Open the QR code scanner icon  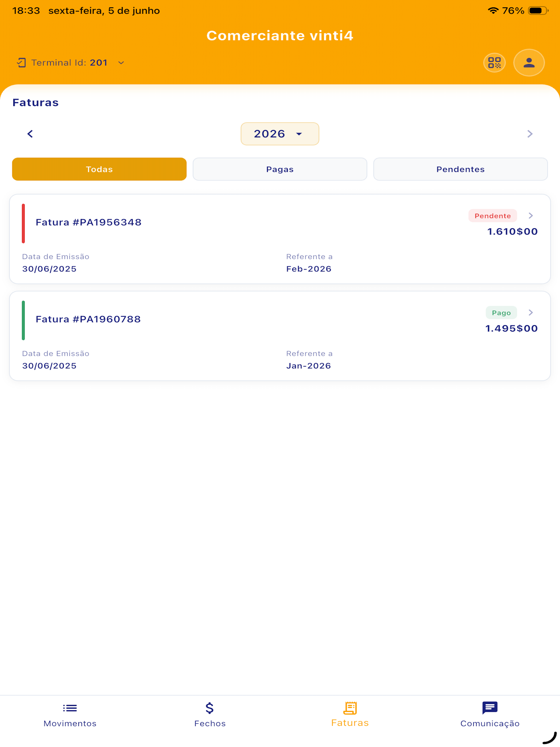pyautogui.click(x=494, y=63)
